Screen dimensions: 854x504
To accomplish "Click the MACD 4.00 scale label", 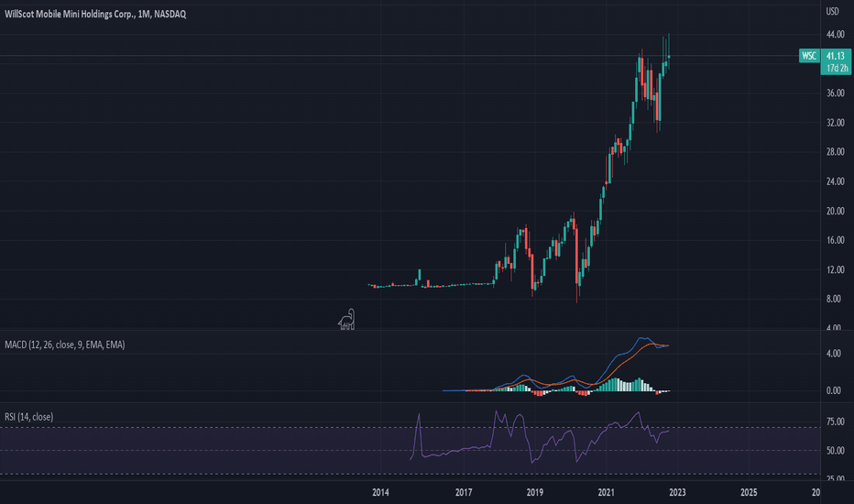I will [x=833, y=354].
